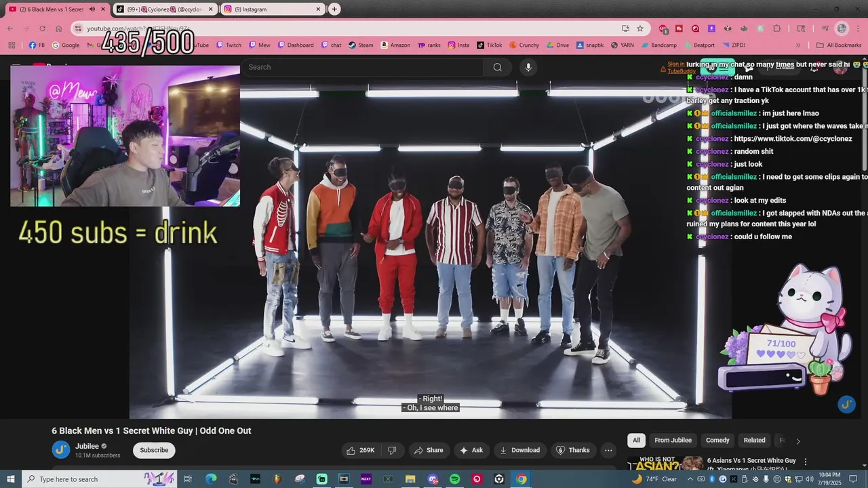Click the Download button
The height and width of the screenshot is (488, 868).
pyautogui.click(x=519, y=450)
